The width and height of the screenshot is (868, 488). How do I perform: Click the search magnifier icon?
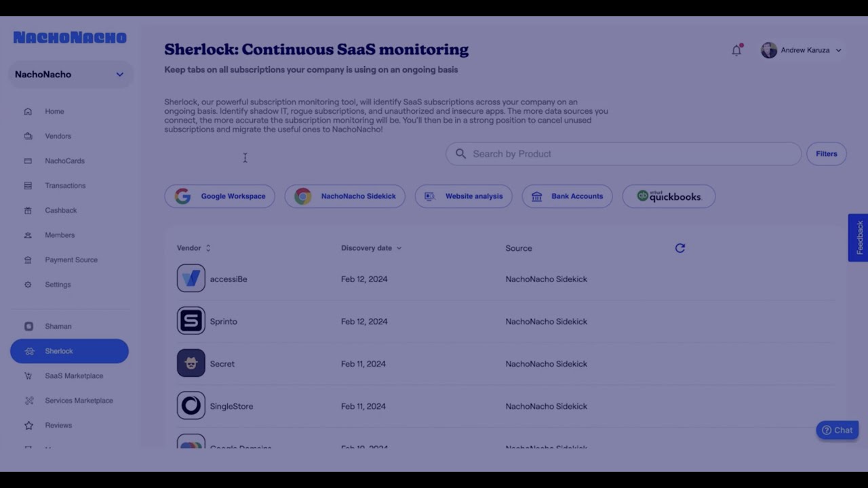coord(460,154)
